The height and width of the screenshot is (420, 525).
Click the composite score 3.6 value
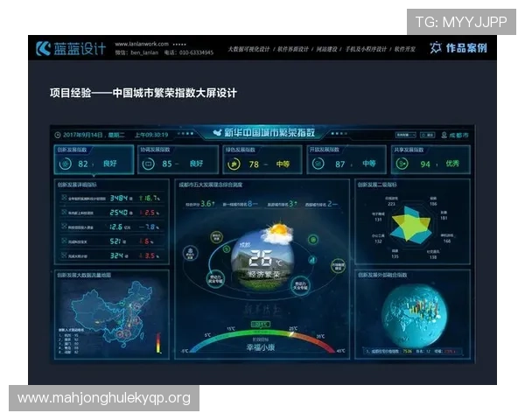207,203
